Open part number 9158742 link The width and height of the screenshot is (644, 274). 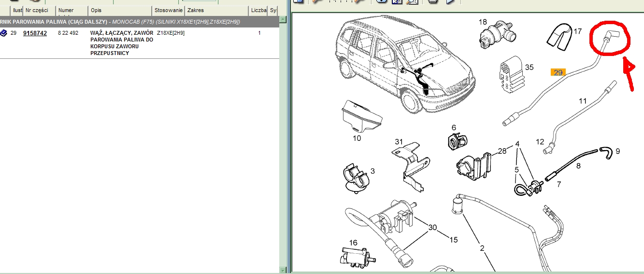[x=35, y=33]
